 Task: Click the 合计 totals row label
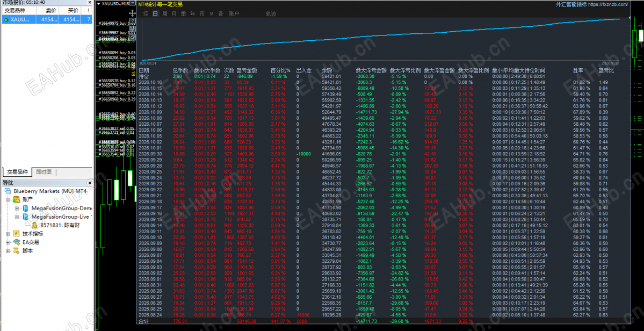coord(144,321)
